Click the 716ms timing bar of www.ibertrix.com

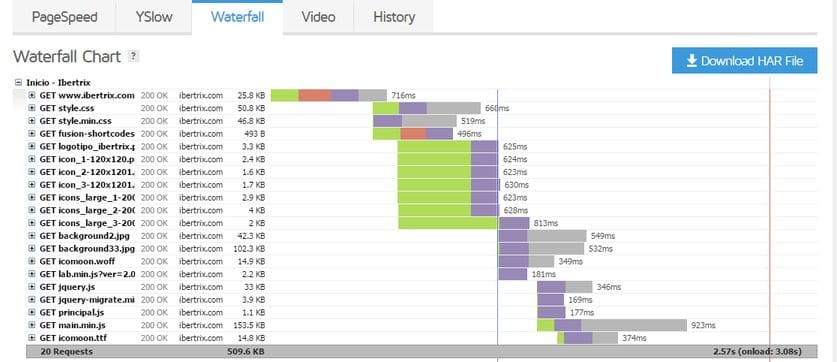coord(329,96)
